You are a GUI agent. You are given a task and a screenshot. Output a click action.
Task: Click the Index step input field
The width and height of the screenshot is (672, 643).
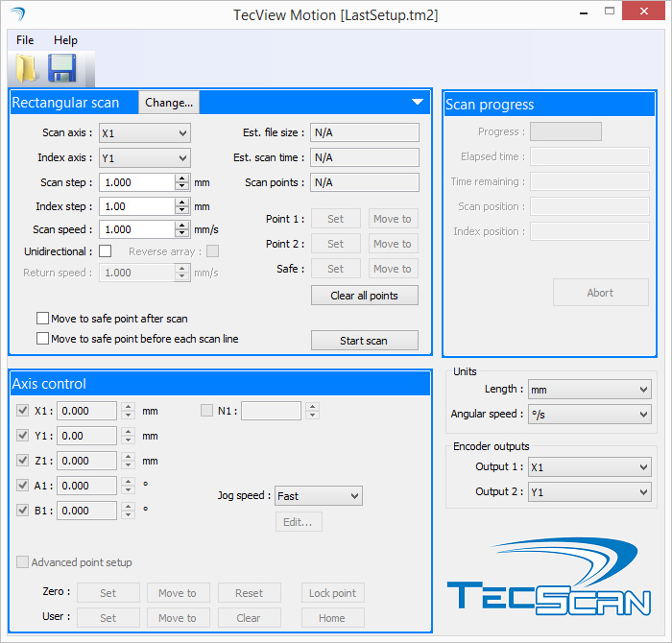point(137,206)
